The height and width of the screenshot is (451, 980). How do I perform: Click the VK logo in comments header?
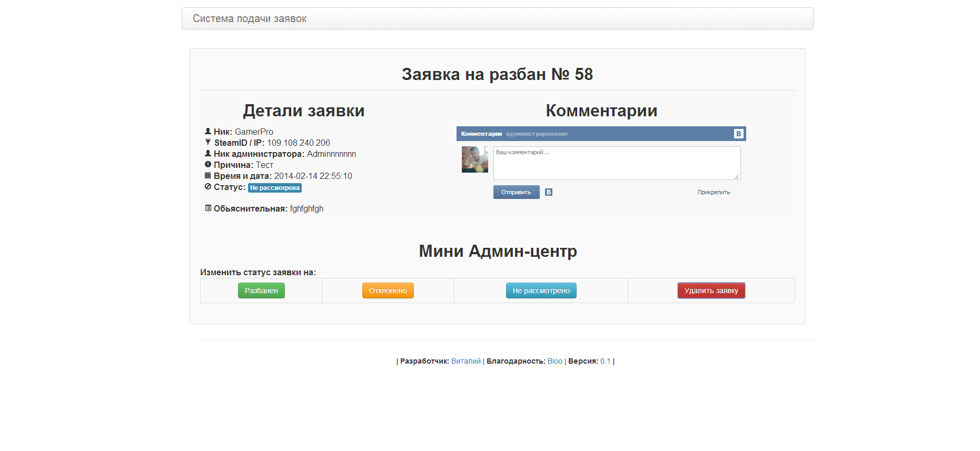point(738,134)
